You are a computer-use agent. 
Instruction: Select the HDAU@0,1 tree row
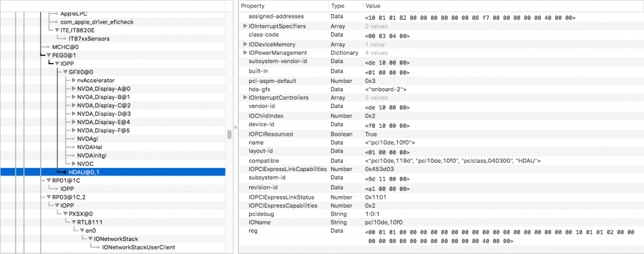[x=113, y=172]
